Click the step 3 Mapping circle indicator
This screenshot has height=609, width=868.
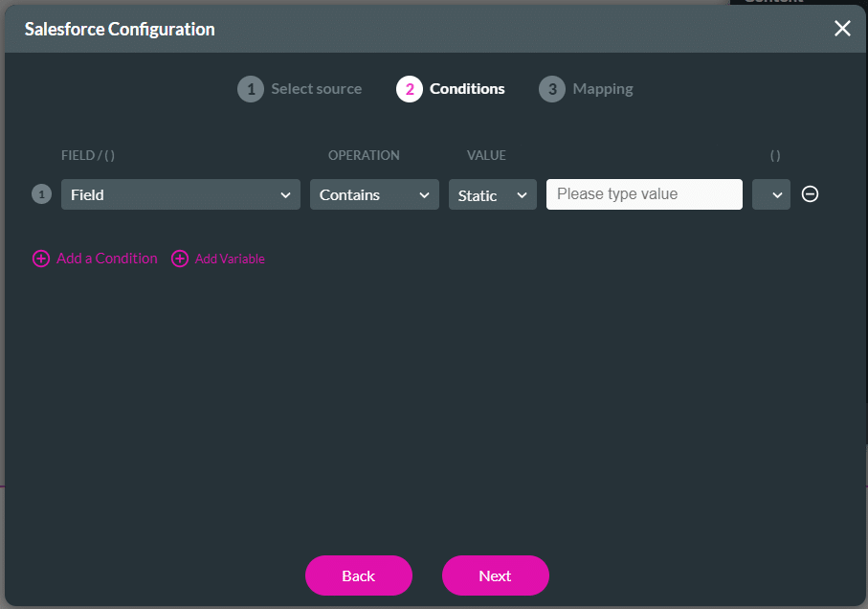(x=551, y=88)
